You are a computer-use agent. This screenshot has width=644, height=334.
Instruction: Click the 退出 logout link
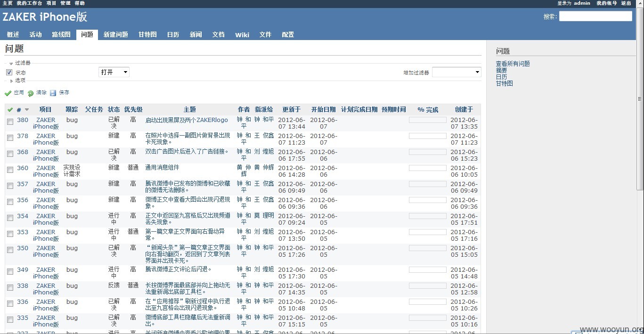(626, 3)
